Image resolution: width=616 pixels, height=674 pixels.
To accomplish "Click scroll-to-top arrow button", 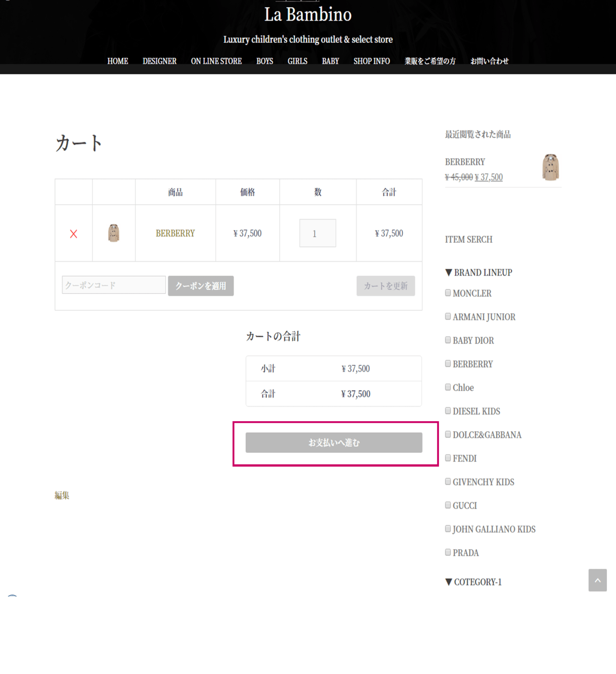I will coord(597,580).
